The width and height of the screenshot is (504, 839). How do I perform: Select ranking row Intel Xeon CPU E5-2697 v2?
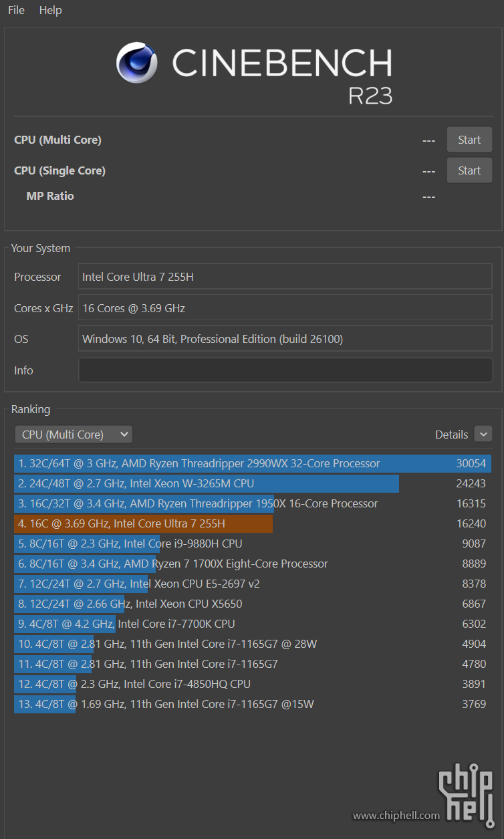[253, 584]
